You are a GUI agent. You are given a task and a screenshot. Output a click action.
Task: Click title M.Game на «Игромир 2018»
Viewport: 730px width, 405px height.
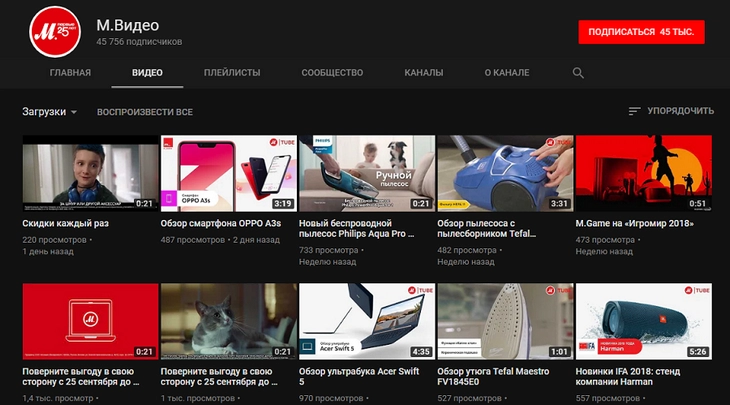[x=635, y=223]
